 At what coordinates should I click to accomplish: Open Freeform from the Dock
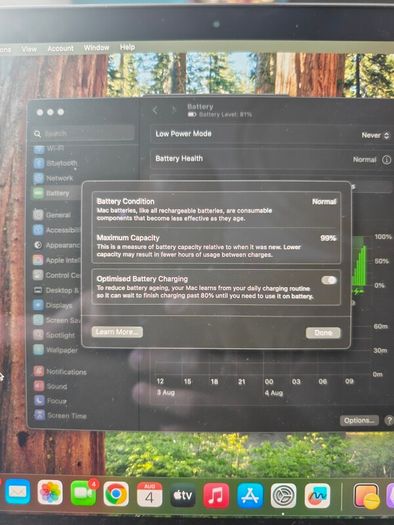317,496
